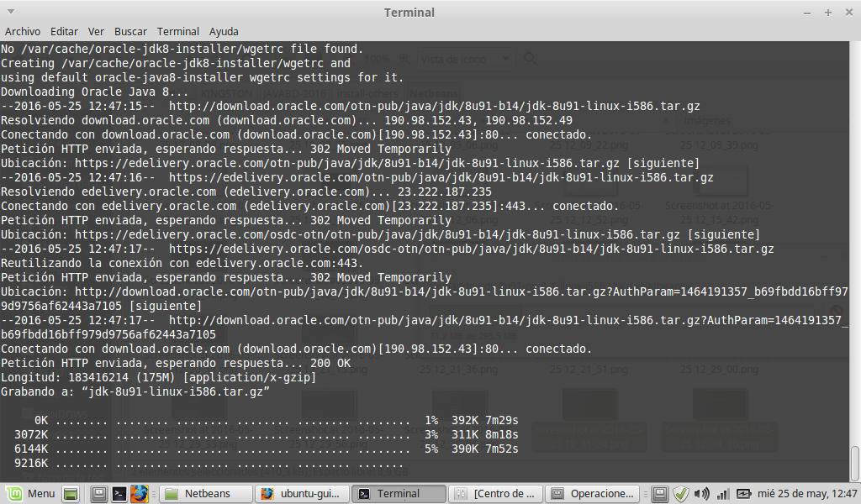Screen dimensions: 861x504
Task: Open the Archivo menu
Action: [x=23, y=31]
